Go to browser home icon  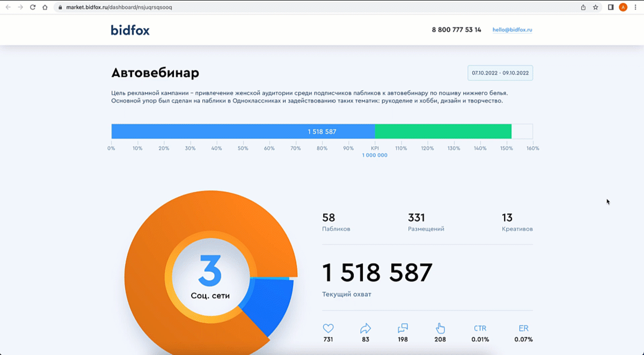coord(45,8)
